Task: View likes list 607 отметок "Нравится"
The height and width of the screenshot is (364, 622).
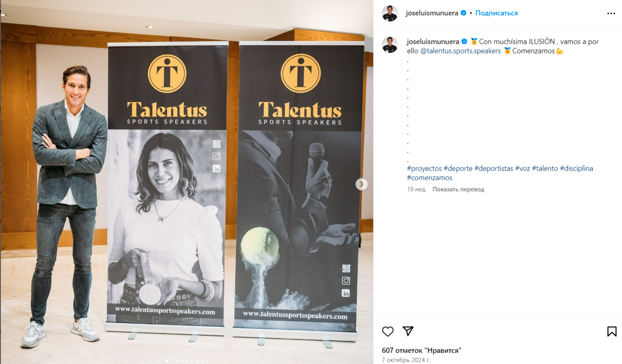Action: coord(421,350)
